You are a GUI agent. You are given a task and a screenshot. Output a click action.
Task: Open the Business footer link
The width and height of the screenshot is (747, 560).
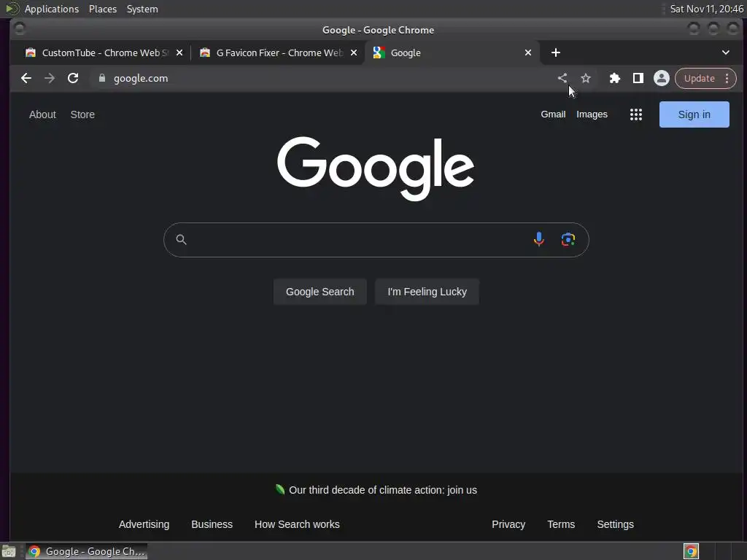[212, 524]
